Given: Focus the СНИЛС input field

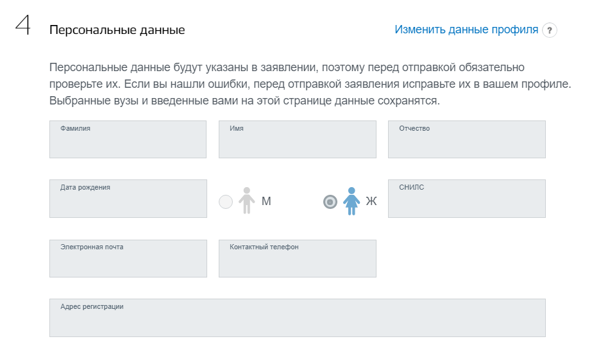Looking at the screenshot, I should pos(467,199).
